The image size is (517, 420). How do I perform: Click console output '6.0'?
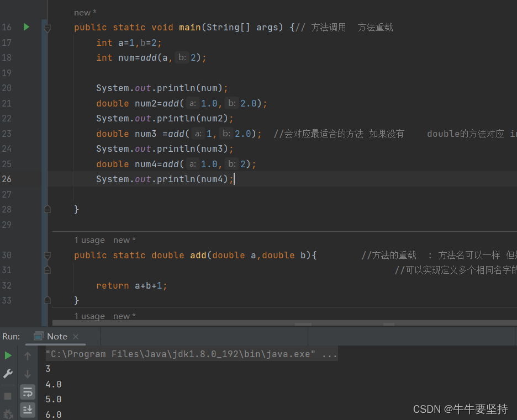54,414
